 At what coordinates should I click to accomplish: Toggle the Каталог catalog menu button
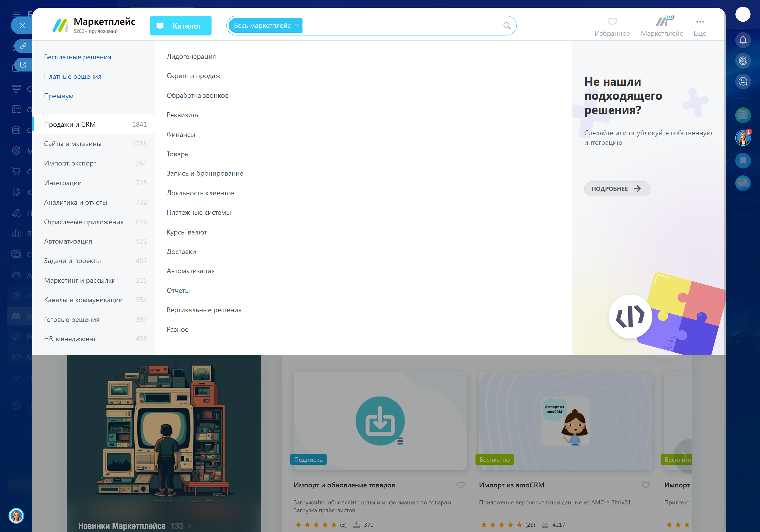pyautogui.click(x=180, y=26)
